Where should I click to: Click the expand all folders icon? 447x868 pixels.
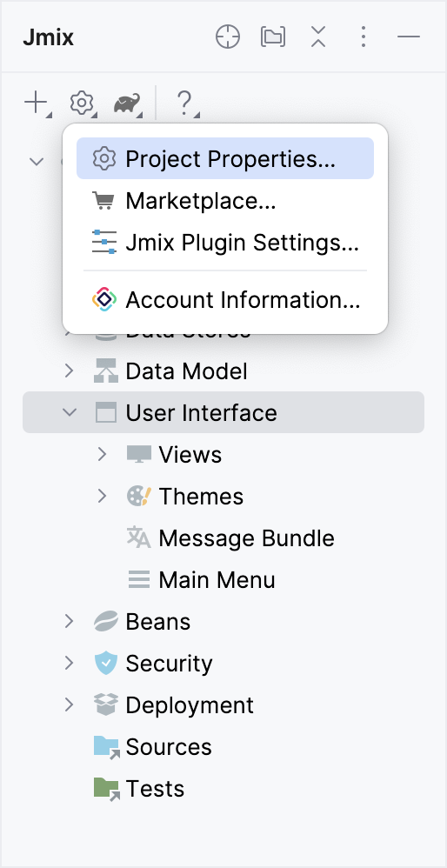click(x=273, y=37)
